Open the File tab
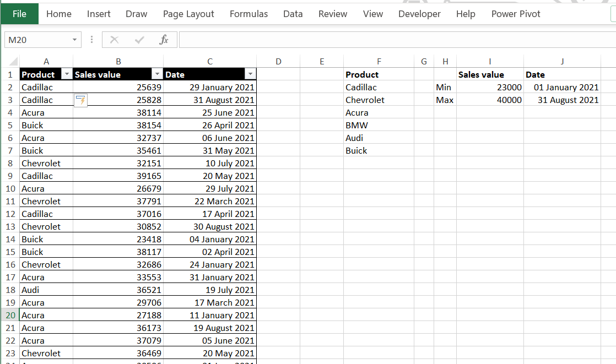The width and height of the screenshot is (616, 364). (19, 14)
